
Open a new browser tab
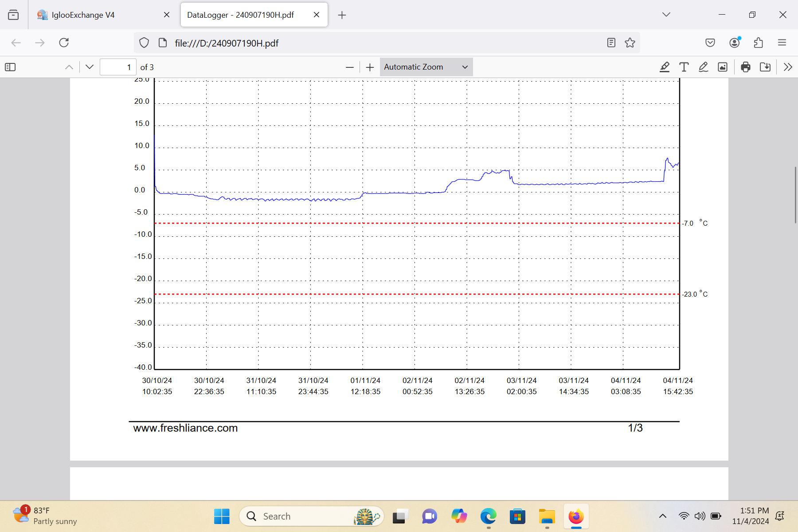(342, 15)
